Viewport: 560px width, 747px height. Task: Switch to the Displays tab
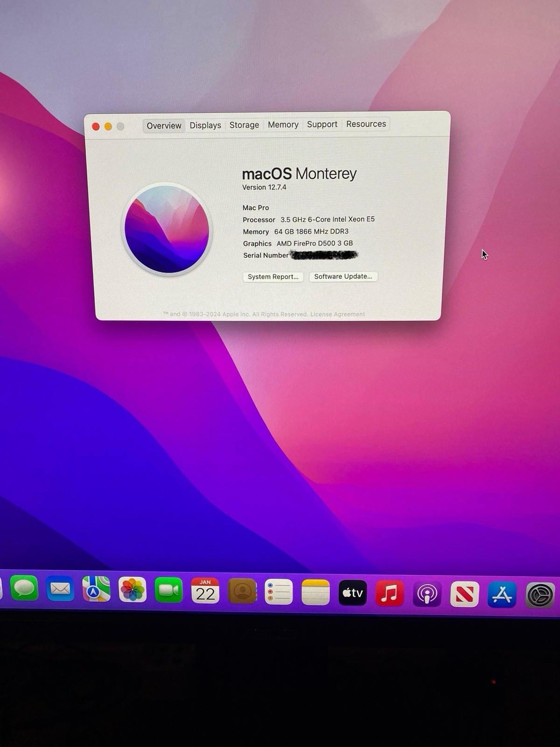coord(205,125)
